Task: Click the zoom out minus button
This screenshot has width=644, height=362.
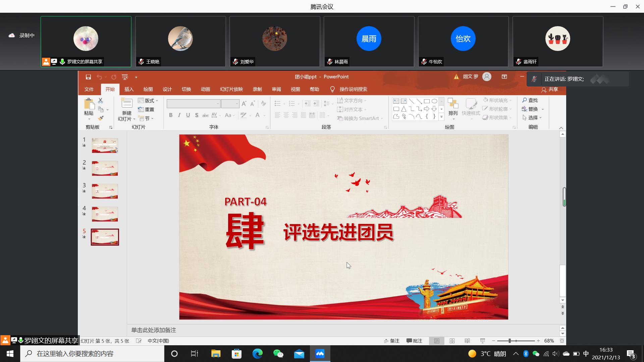Action: click(x=493, y=341)
